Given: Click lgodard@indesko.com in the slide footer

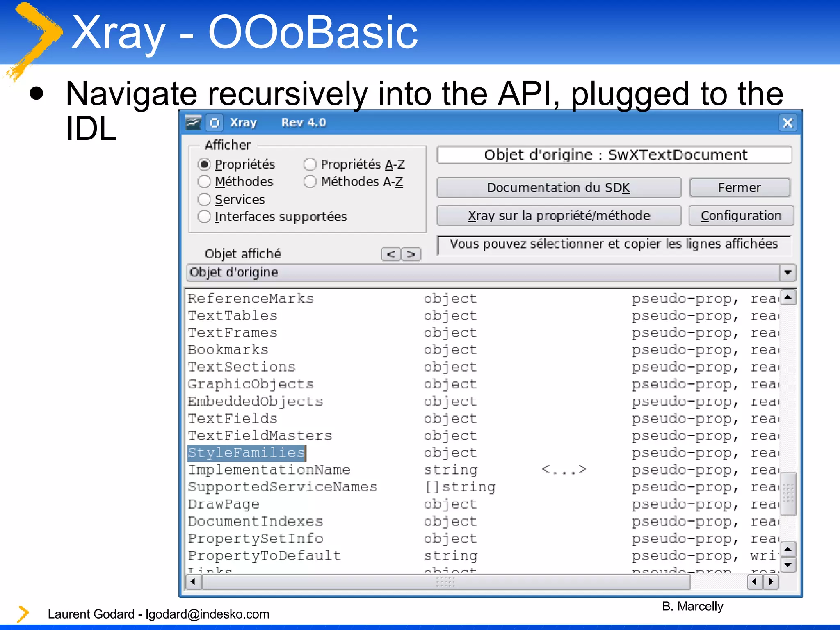Looking at the screenshot, I should tap(208, 614).
